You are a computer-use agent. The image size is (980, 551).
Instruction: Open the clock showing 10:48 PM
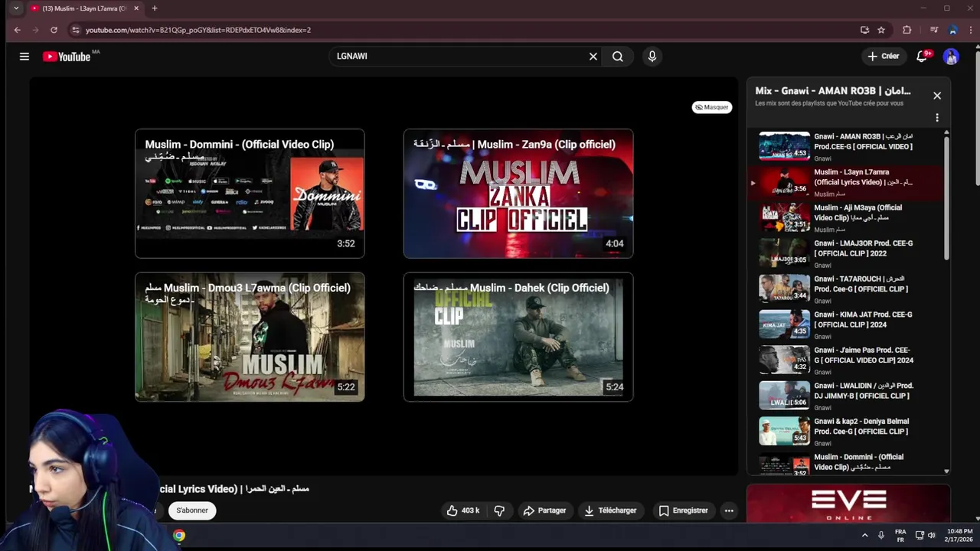coord(959,536)
